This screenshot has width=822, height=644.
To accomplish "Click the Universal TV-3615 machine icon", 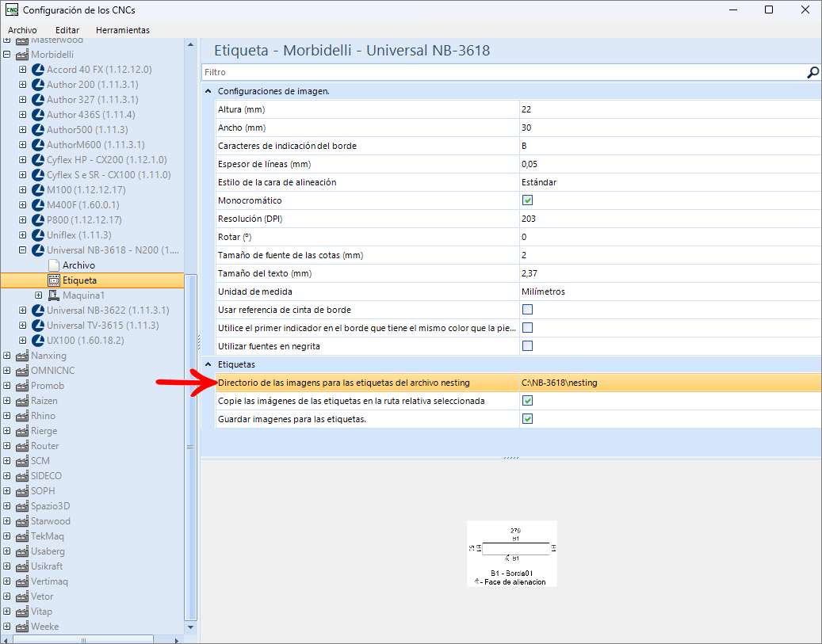I will point(38,326).
